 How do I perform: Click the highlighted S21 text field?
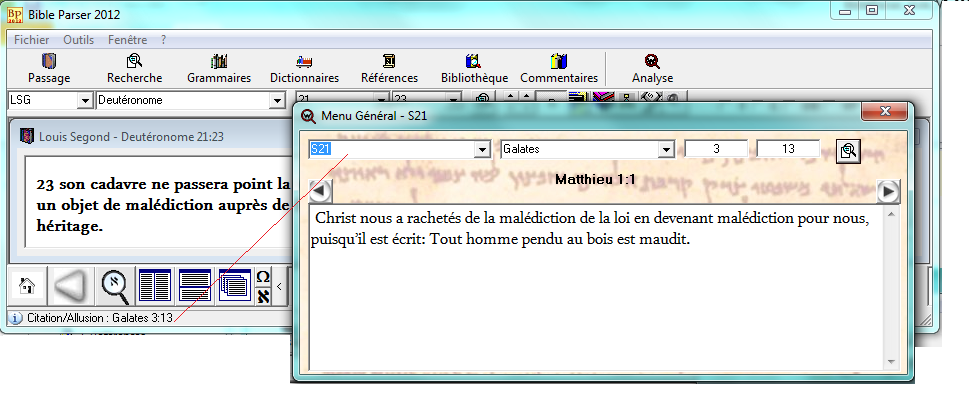click(391, 150)
